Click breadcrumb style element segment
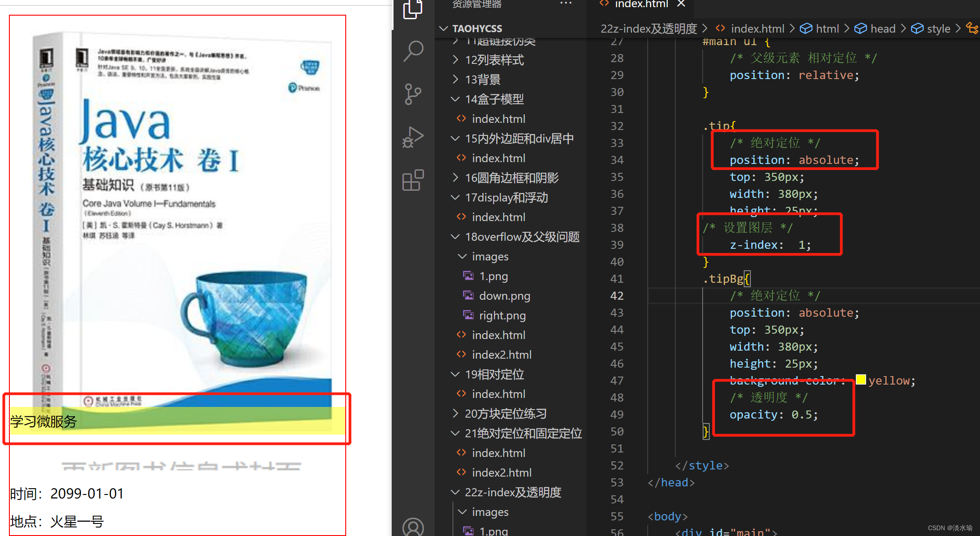980x536 pixels. click(938, 29)
